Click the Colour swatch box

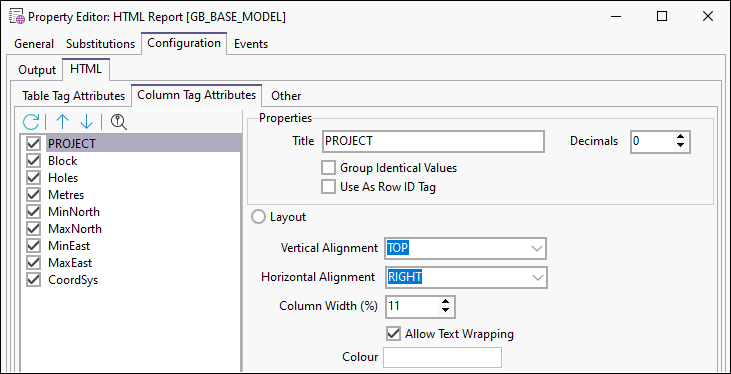[442, 358]
